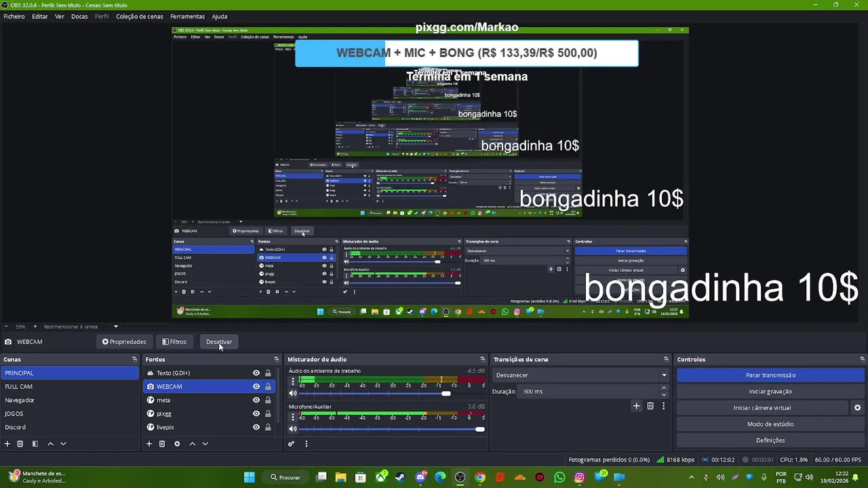Open options dots for Microfone/Auxiliar
Image resolution: width=868 pixels, height=488 pixels.
(x=292, y=416)
